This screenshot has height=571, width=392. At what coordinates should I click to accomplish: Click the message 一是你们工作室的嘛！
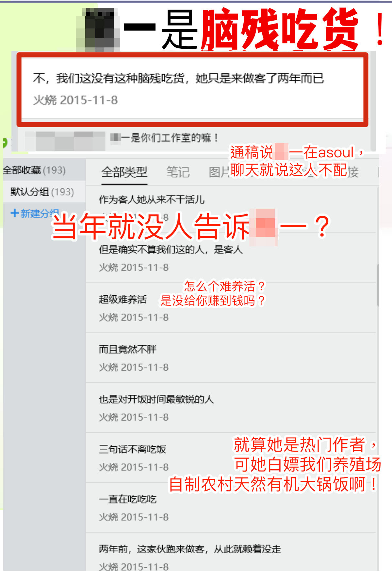[165, 138]
